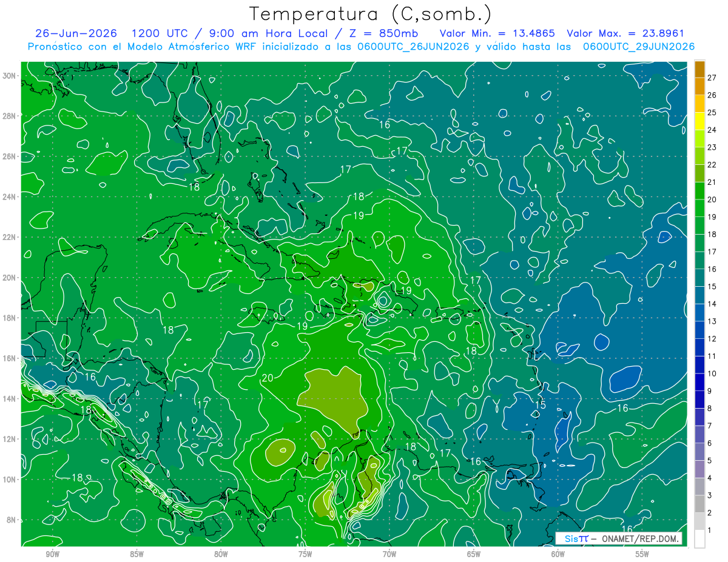Click the '70W' longitude axis label
The image size is (728, 562).
pyautogui.click(x=389, y=554)
